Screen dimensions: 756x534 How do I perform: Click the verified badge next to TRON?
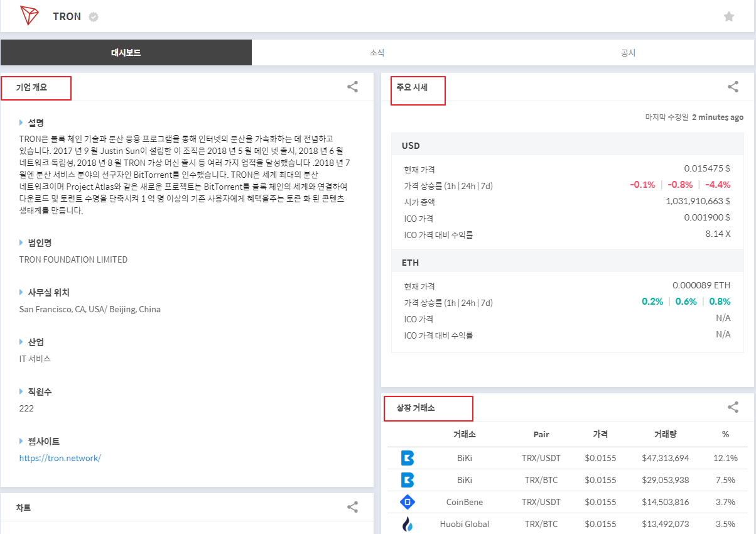coord(94,17)
